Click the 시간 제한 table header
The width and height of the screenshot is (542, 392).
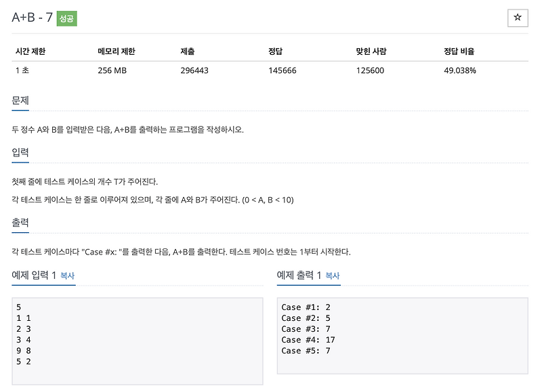pyautogui.click(x=30, y=51)
